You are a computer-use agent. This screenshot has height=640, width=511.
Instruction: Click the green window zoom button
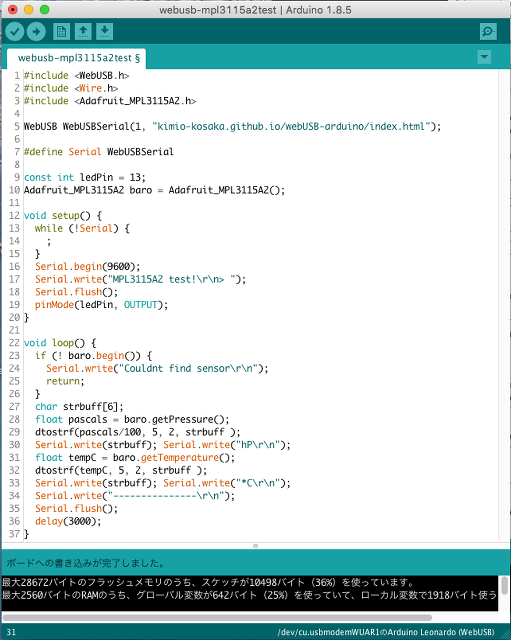45,9
